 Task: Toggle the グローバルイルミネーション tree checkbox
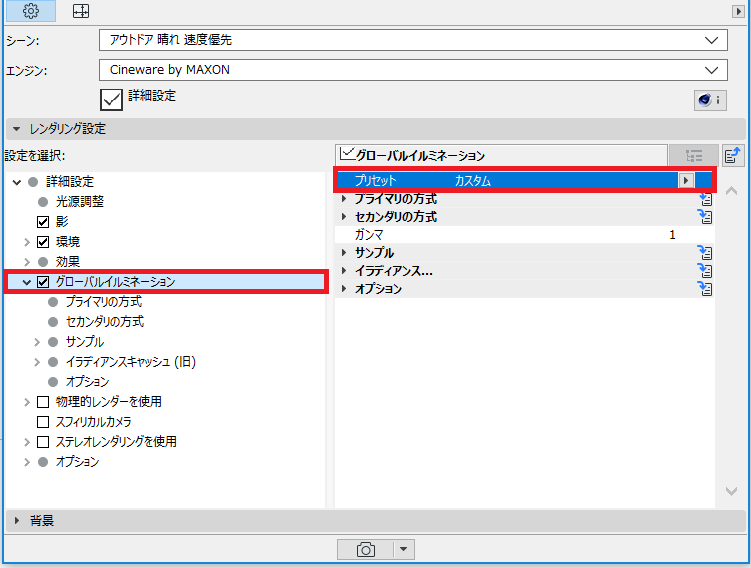click(43, 282)
